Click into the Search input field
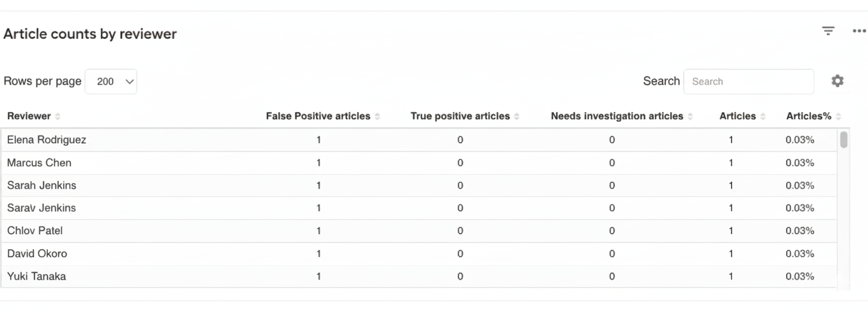868x311 pixels. coord(749,81)
